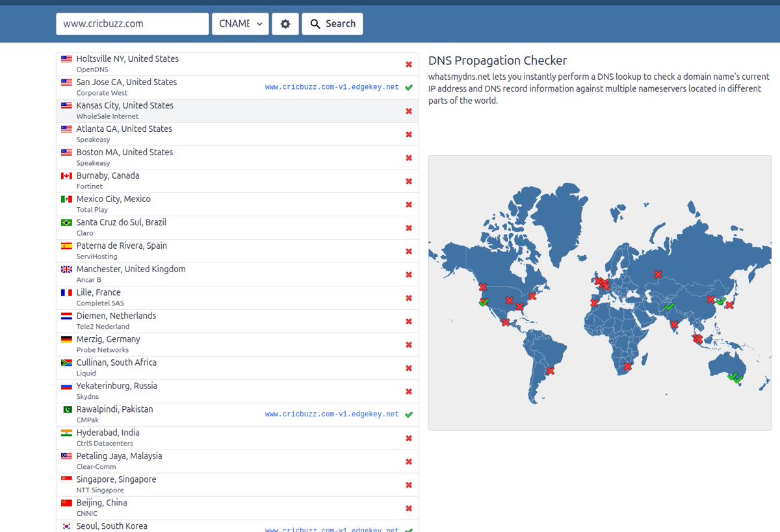The image size is (780, 532).
Task: Select the Burnaby, Canada row
Action: [x=237, y=181]
